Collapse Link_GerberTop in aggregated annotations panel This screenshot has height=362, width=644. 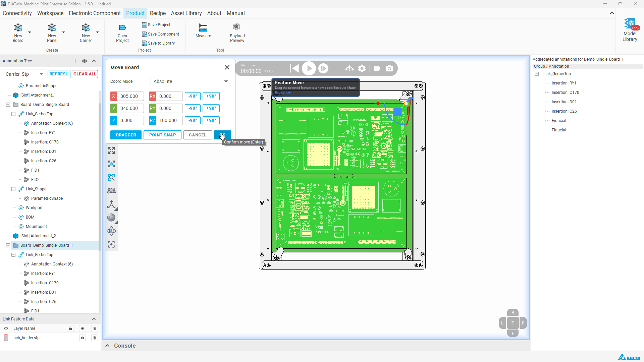click(x=537, y=74)
